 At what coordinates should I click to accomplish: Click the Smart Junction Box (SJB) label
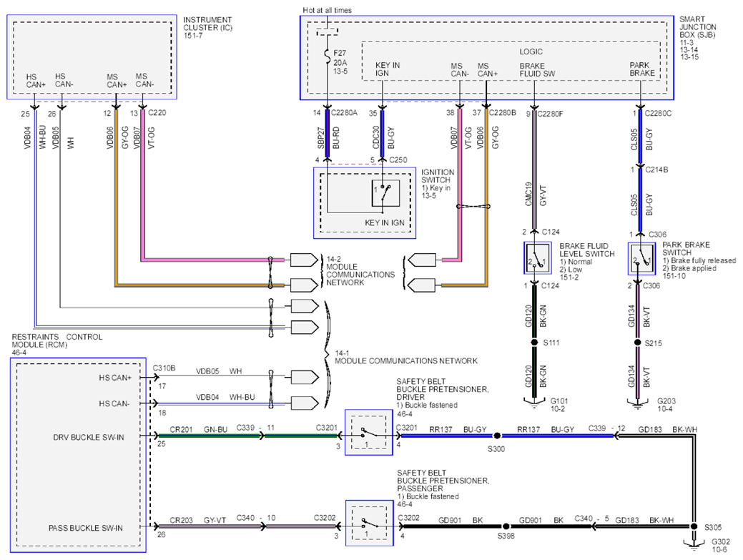tap(697, 39)
